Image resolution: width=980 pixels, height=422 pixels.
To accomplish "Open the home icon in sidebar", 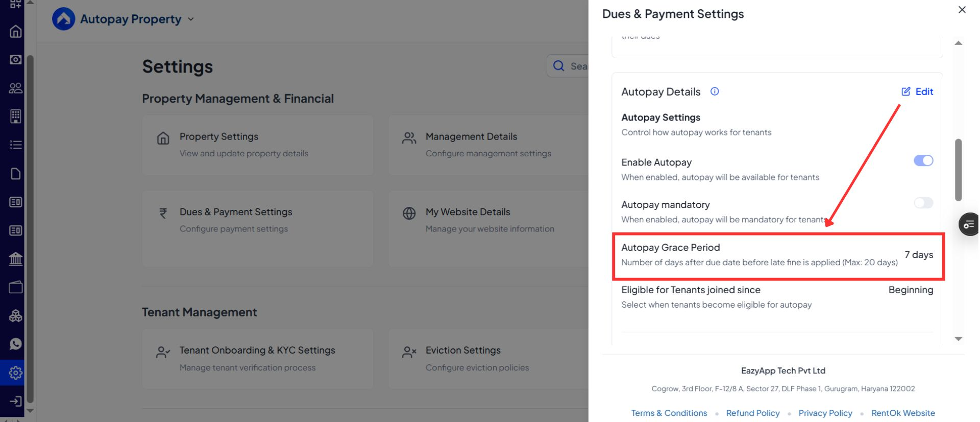I will (x=15, y=32).
